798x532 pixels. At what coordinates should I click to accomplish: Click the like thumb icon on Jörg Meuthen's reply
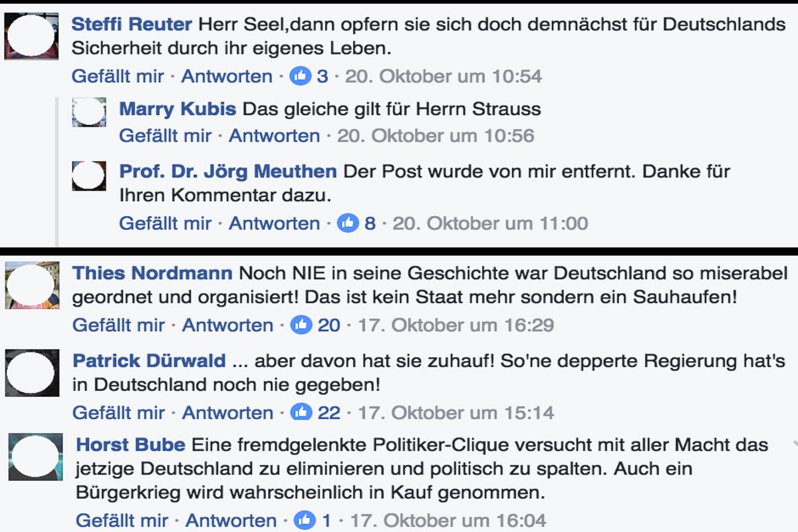click(x=348, y=223)
